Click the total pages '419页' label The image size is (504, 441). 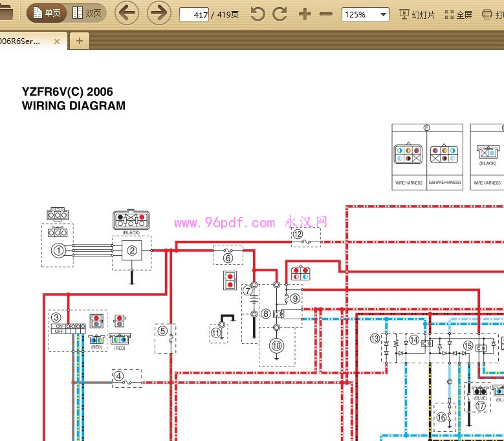tap(228, 15)
